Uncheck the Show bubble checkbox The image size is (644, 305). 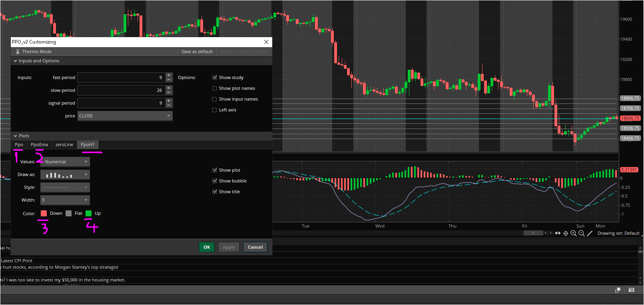215,181
